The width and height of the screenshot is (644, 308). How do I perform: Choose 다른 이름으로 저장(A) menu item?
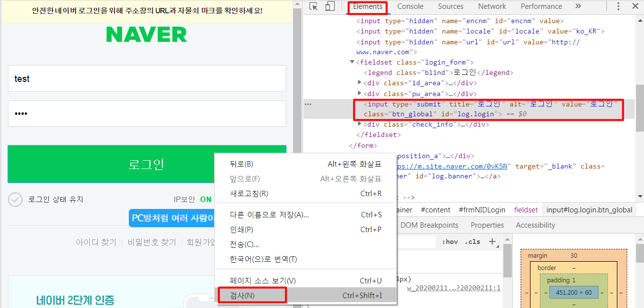[x=306, y=215]
